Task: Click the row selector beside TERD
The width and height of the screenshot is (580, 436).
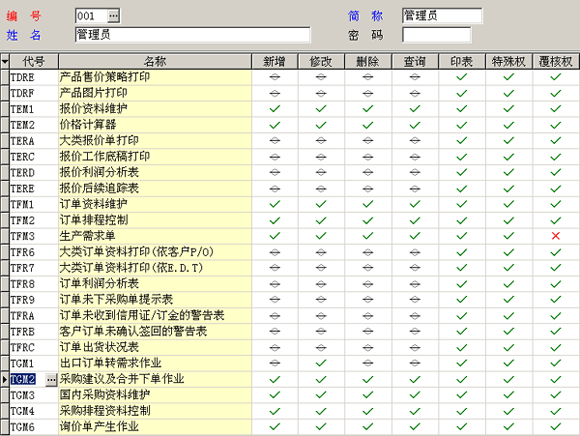Action: 5,173
